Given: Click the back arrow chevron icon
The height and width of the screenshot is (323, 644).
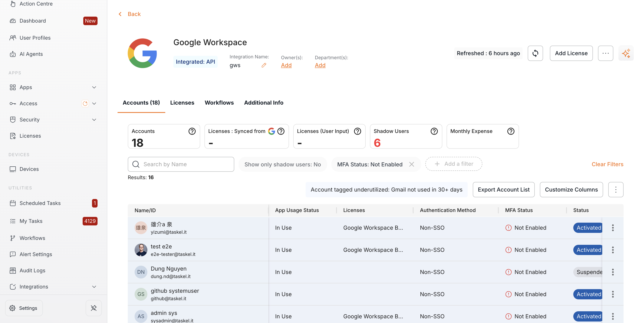Looking at the screenshot, I should [120, 14].
